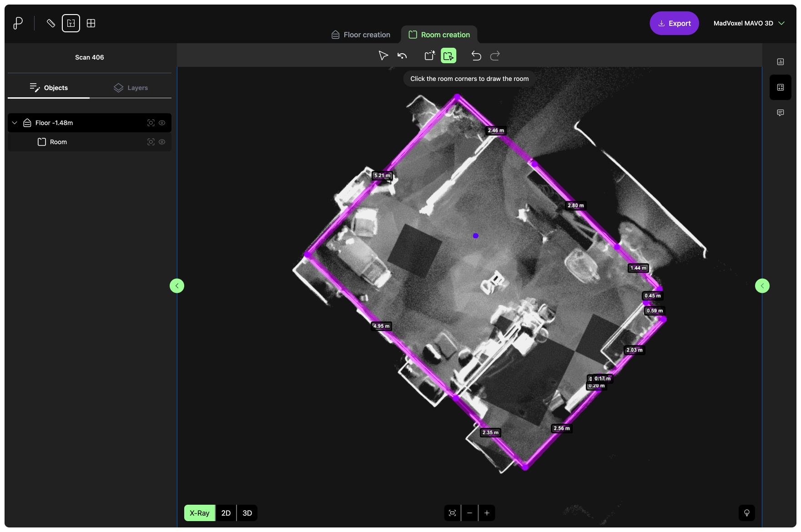Open the Layers tab
Screen dimensions: 801x532
(131, 88)
